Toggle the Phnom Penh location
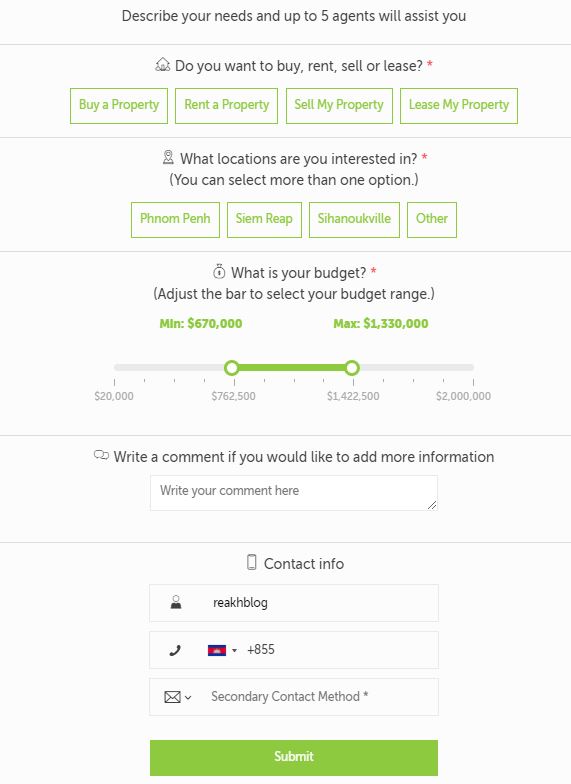Viewport: 571px width, 784px height. click(x=175, y=220)
